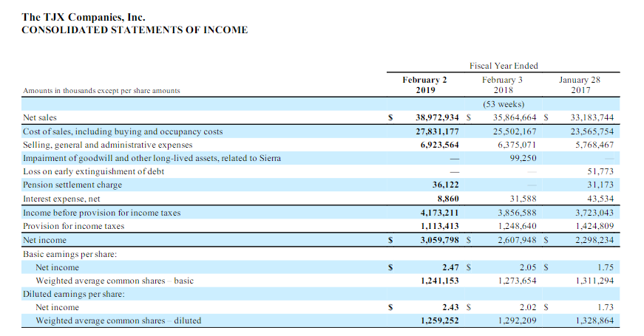The height and width of the screenshot is (336, 644).
Task: Select the Sierra impairment of goodwill row label
Action: pyautogui.click(x=152, y=158)
